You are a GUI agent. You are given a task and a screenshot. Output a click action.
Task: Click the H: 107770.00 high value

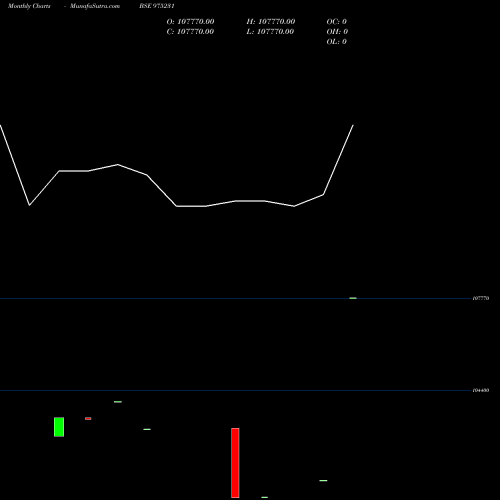coord(271,22)
